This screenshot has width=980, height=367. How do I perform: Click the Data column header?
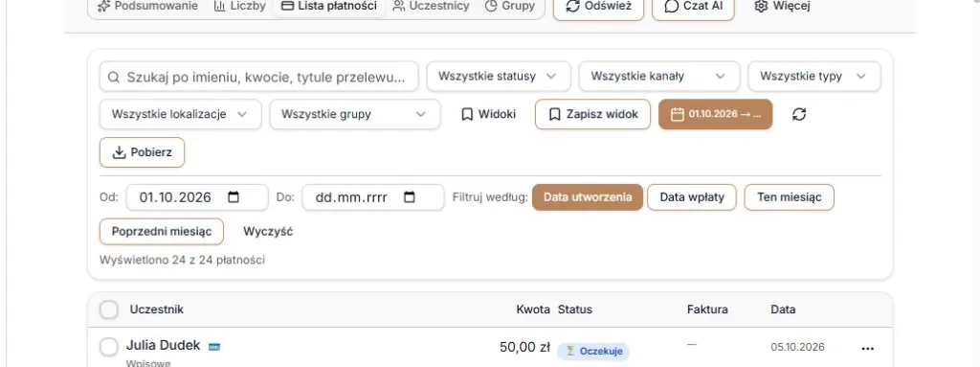point(783,310)
